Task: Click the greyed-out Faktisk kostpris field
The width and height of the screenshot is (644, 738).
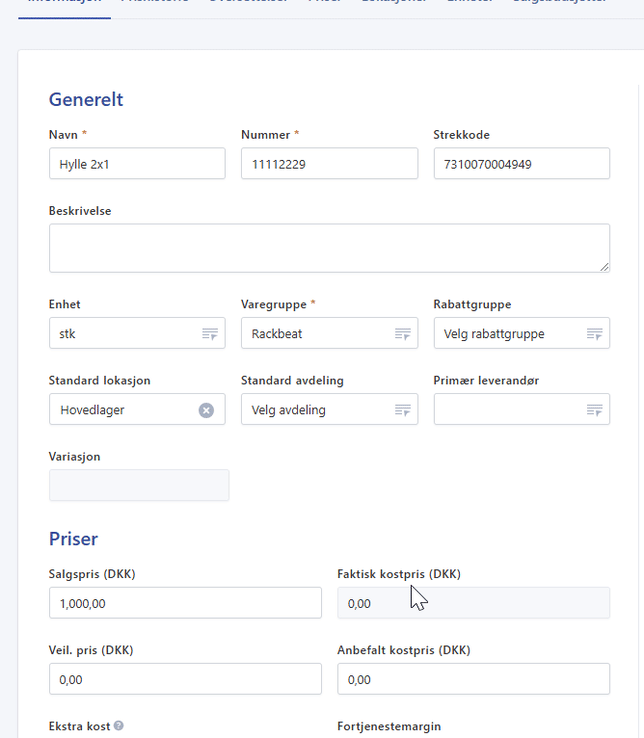Action: pos(473,603)
